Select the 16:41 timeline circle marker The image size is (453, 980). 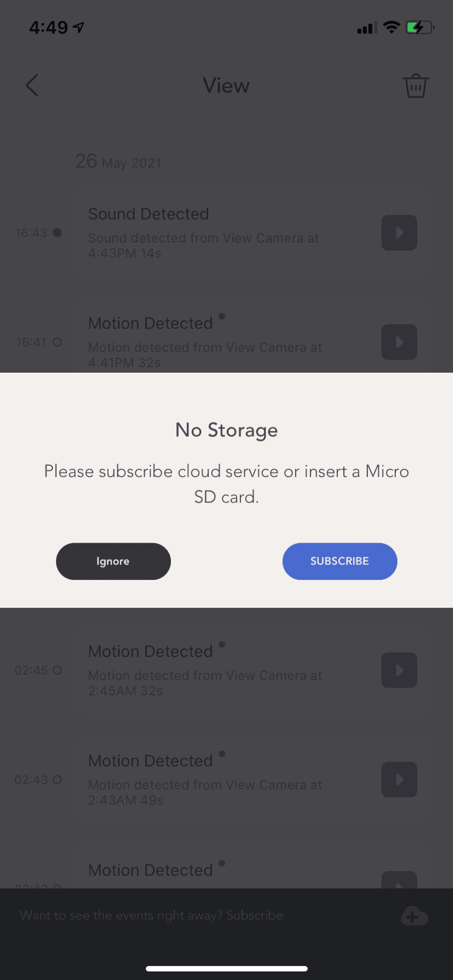[57, 342]
